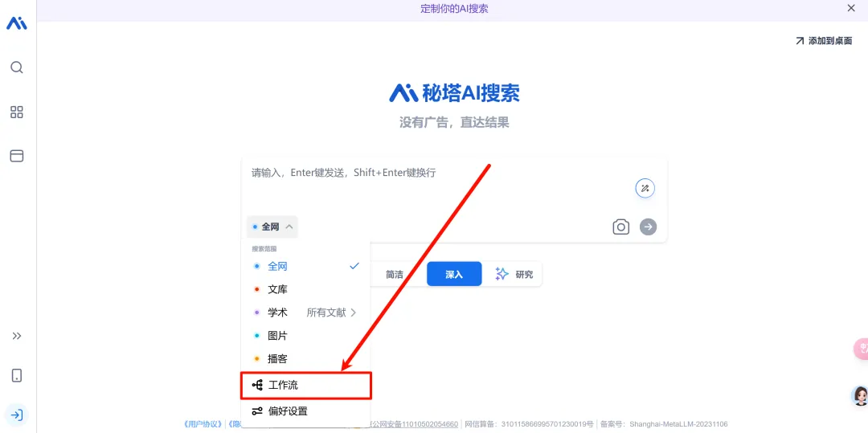The width and height of the screenshot is (868, 433).
Task: Select 文库 search scope
Action: [x=306, y=289]
